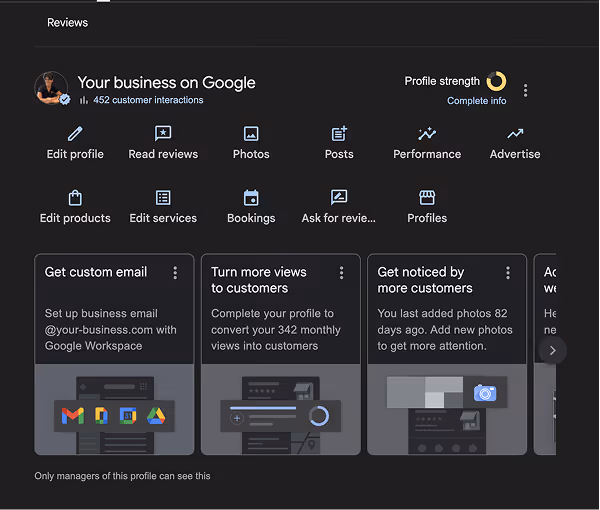
Task: Click the Edit profile pencil icon
Action: [x=75, y=134]
